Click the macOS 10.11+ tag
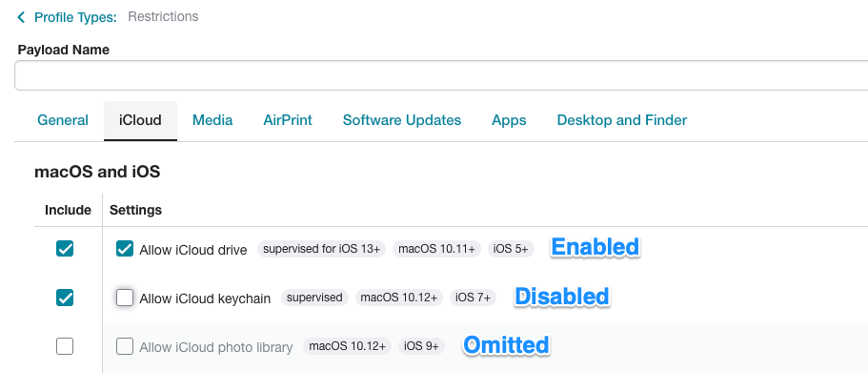This screenshot has width=868, height=391. point(436,249)
